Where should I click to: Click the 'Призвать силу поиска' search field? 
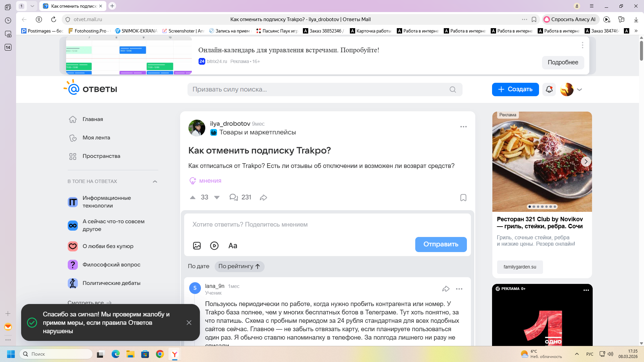[319, 89]
